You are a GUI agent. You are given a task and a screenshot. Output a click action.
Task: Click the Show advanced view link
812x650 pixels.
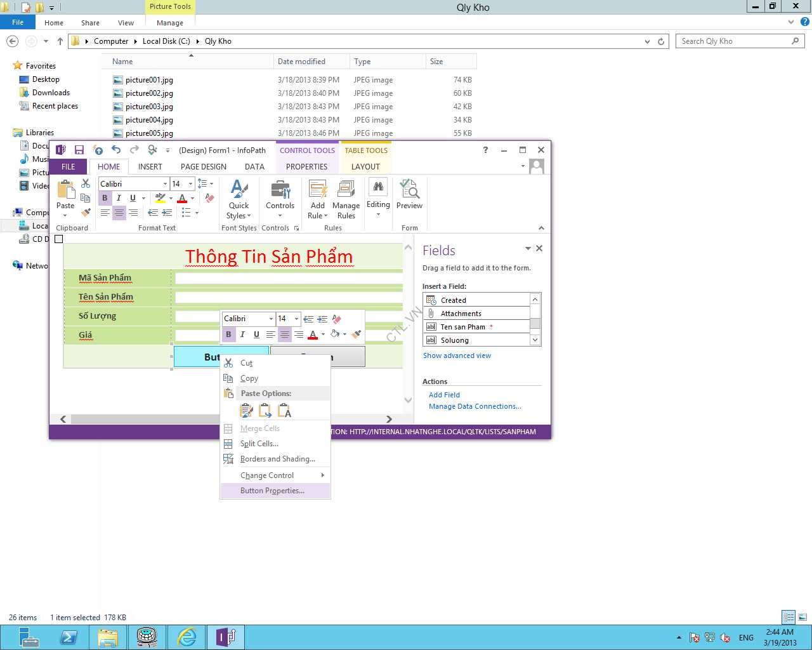point(457,355)
